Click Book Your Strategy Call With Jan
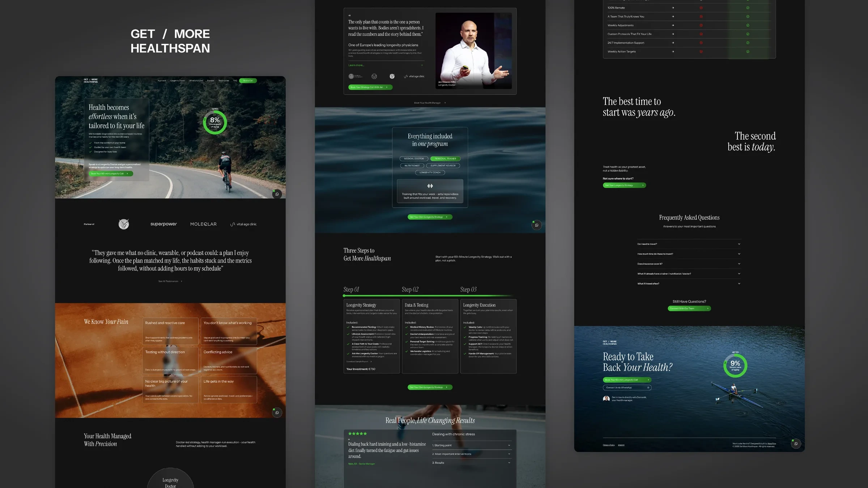Image resolution: width=868 pixels, height=488 pixels. (x=370, y=87)
